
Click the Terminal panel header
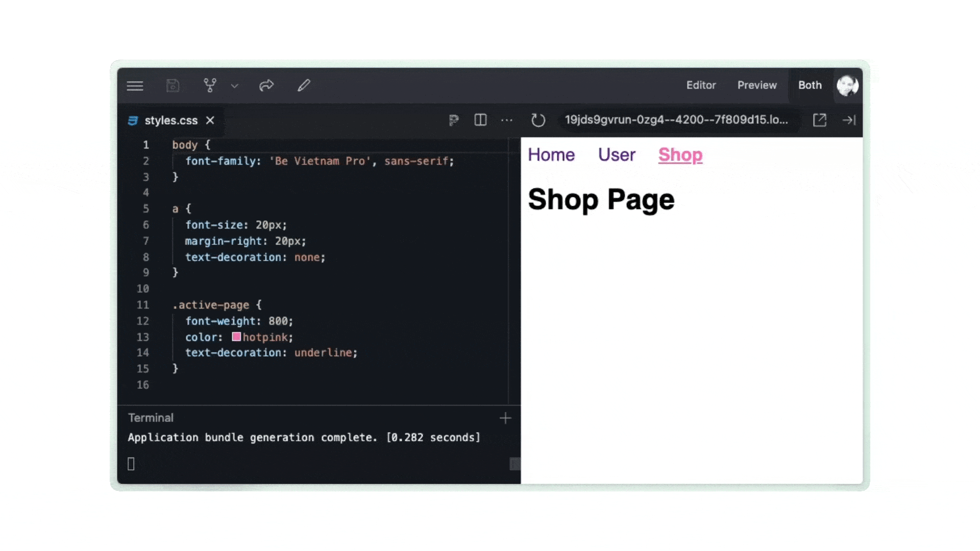(151, 418)
